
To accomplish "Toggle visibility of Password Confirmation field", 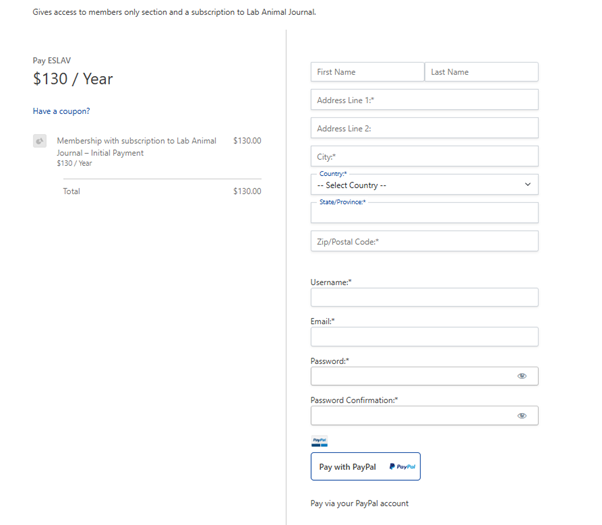I will point(522,416).
